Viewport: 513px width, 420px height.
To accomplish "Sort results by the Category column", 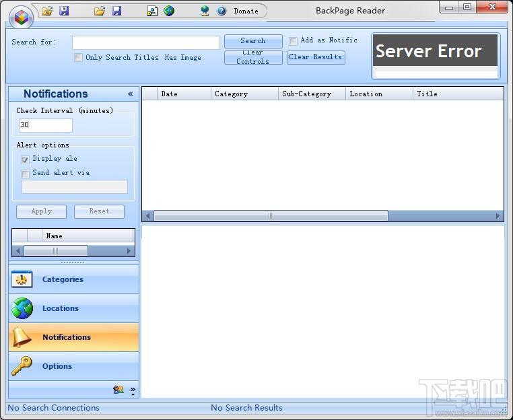I will [244, 94].
